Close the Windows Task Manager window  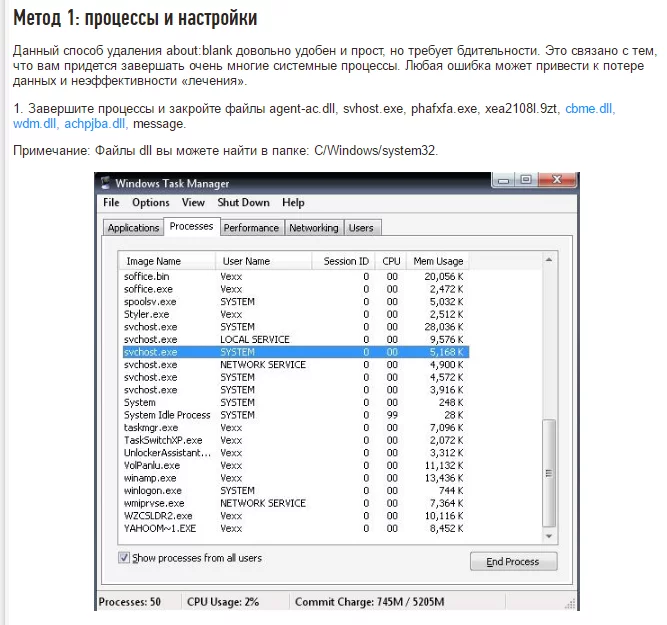(557, 180)
